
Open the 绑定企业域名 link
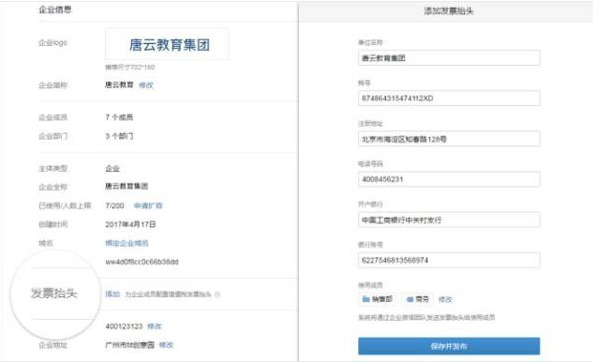click(x=127, y=243)
